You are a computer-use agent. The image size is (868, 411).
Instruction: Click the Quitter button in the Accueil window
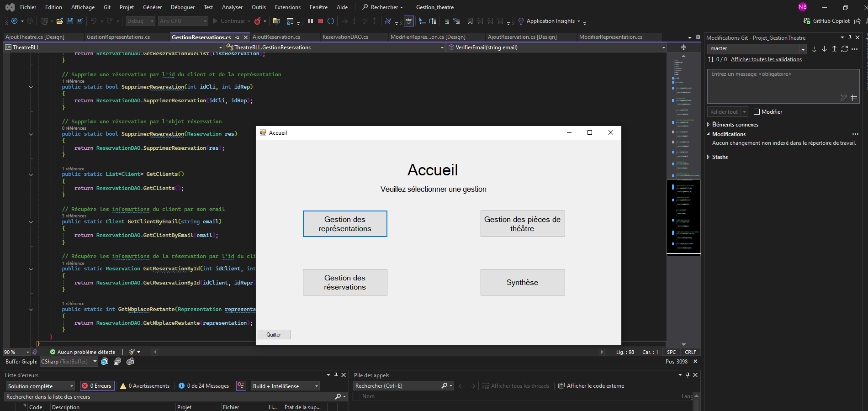click(274, 334)
